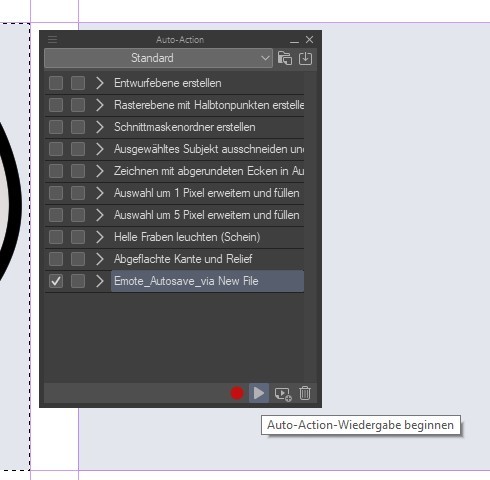
Task: Toggle first checkbox of Schnittmaskenordner erstellen
Action: coord(56,127)
